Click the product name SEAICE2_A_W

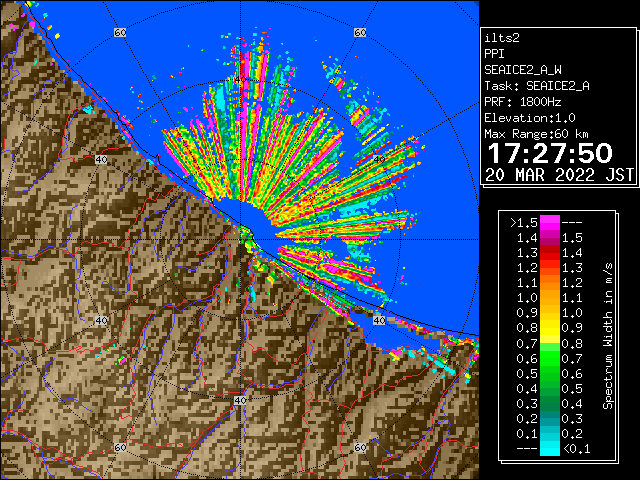(x=523, y=70)
